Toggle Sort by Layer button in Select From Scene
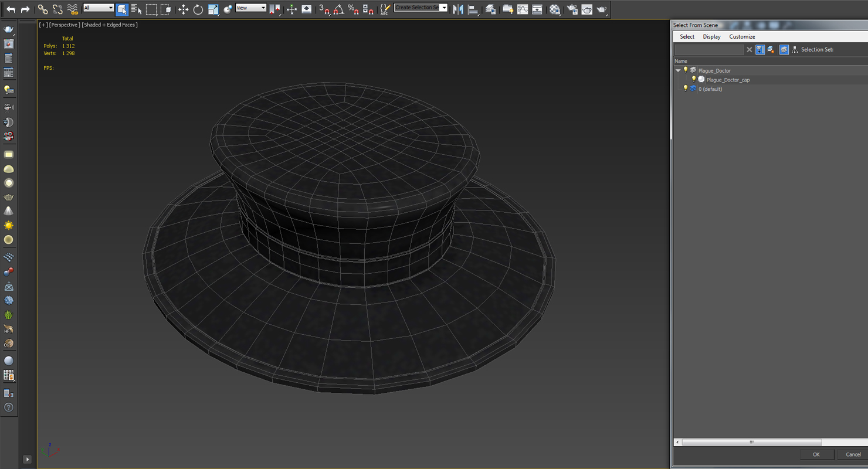 coord(784,50)
